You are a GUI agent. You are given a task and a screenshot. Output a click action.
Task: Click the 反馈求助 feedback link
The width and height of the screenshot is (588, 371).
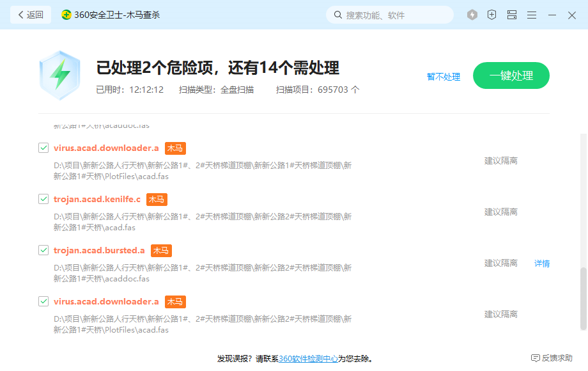coord(557,358)
